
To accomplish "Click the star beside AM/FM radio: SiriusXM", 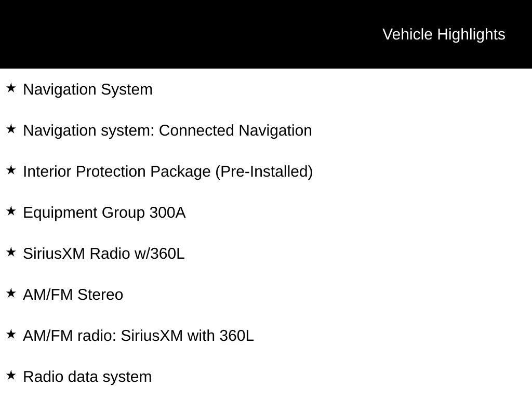I will [11, 335].
